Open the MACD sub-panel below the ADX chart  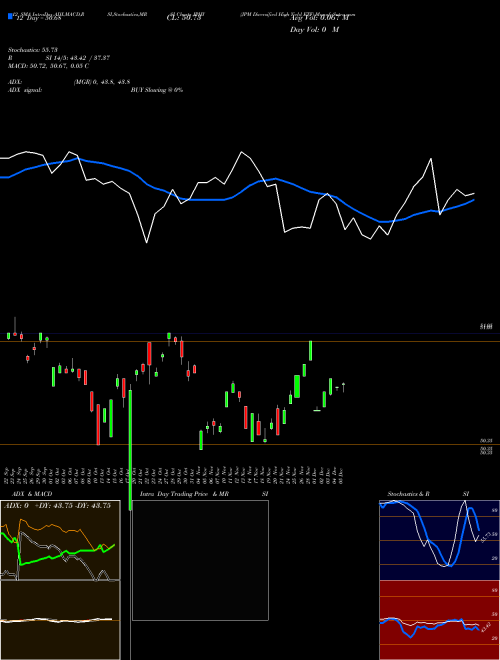click(x=60, y=620)
